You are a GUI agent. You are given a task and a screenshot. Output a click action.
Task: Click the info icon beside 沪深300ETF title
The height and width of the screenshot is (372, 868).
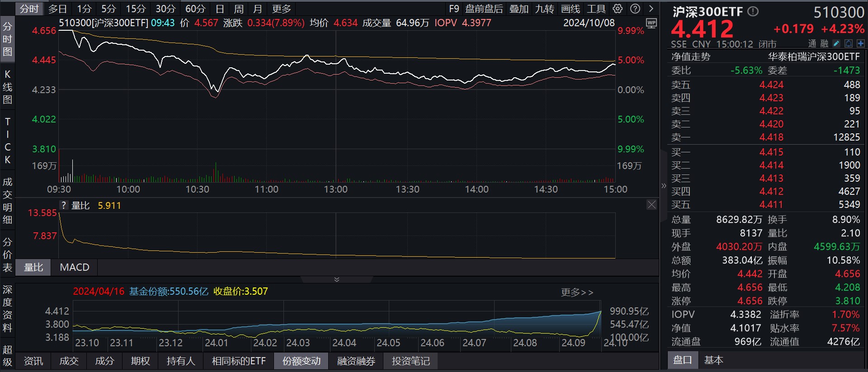click(x=753, y=11)
